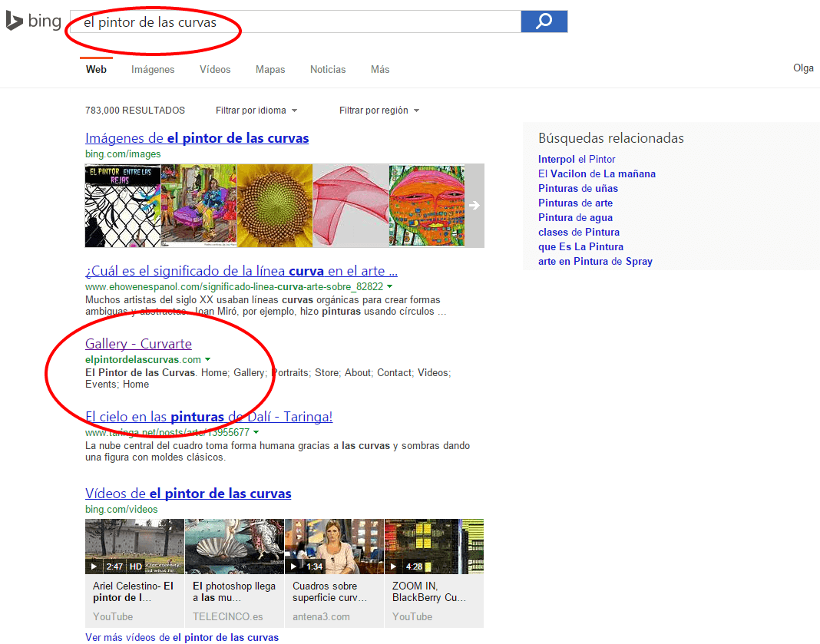This screenshot has height=644, width=820.
Task: Click 'ZOOM IN, BlackBerry Cu...' title
Action: [x=429, y=592]
